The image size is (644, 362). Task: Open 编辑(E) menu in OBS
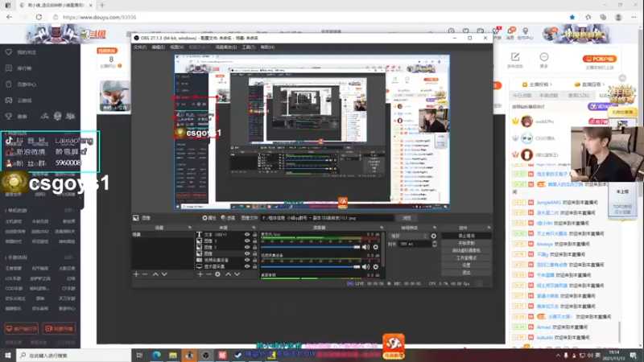pyautogui.click(x=158, y=47)
